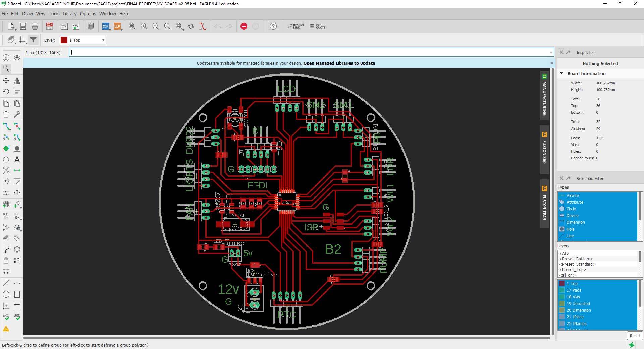Click the Zoom to fit icon

point(132,26)
